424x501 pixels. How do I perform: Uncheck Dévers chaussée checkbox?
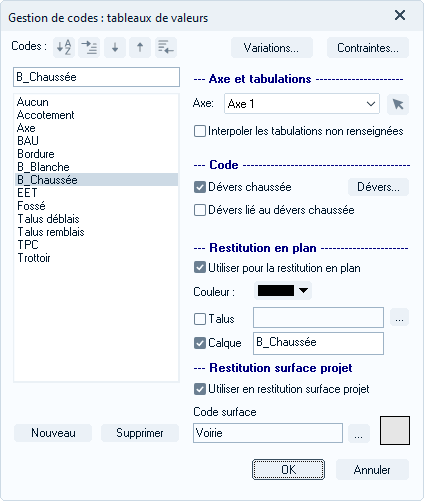click(x=200, y=187)
